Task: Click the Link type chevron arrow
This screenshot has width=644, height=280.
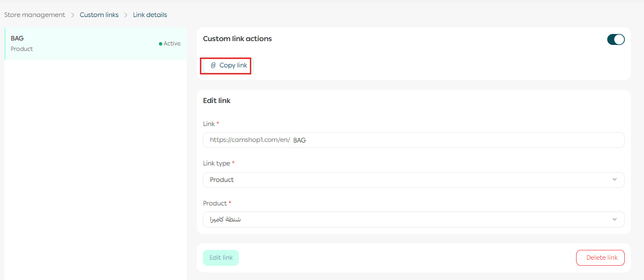Action: (x=614, y=180)
